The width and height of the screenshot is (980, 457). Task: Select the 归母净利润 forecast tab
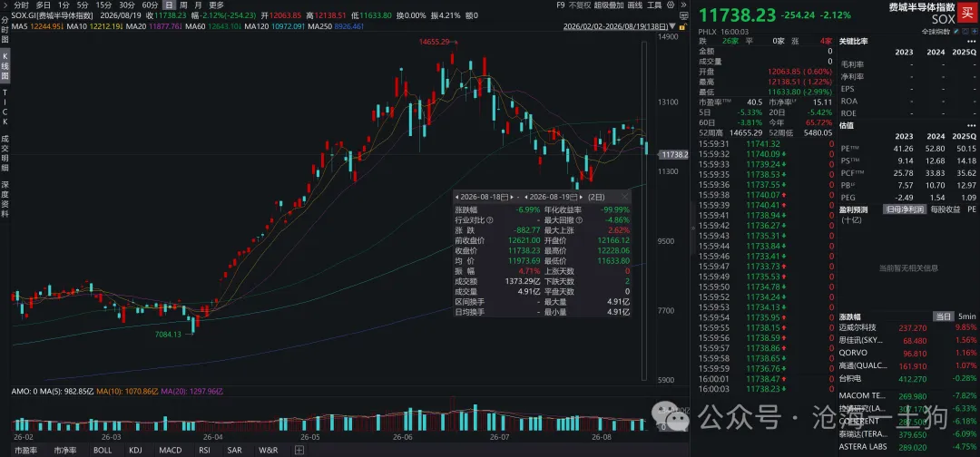click(x=904, y=209)
